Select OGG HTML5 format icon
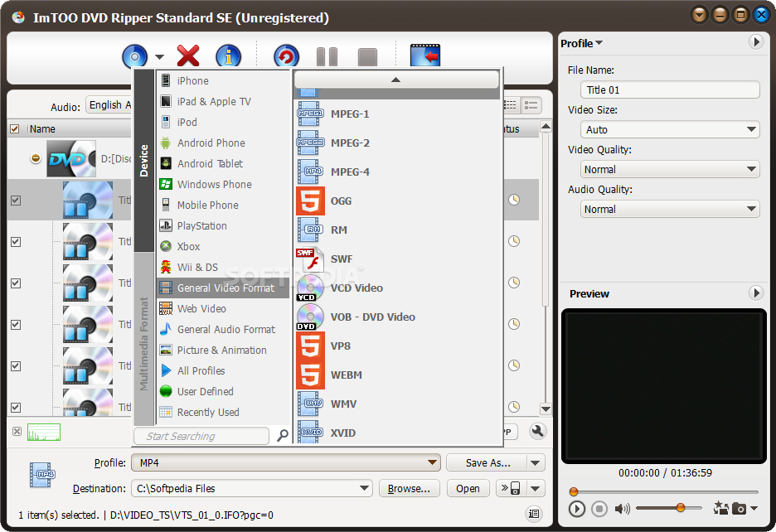The height and width of the screenshot is (532, 776). point(310,201)
